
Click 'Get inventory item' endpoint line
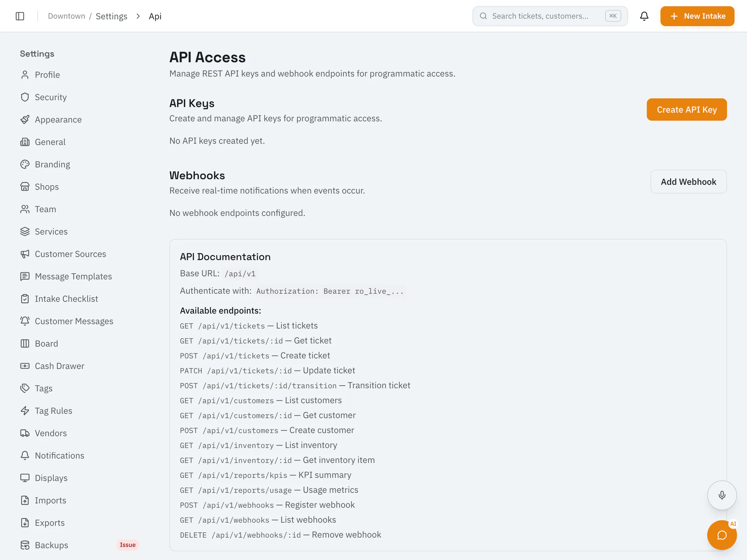pos(277,460)
